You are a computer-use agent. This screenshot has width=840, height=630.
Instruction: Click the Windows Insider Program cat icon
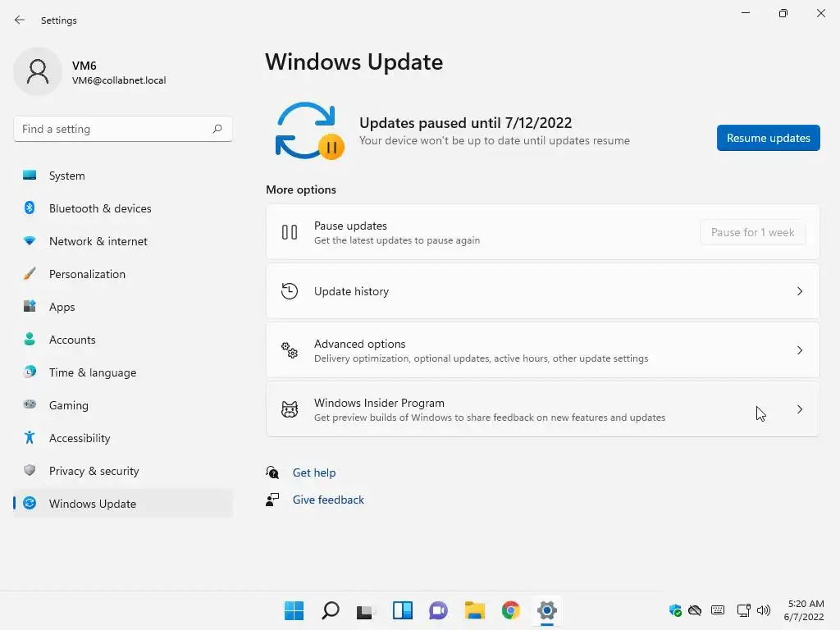pos(290,409)
